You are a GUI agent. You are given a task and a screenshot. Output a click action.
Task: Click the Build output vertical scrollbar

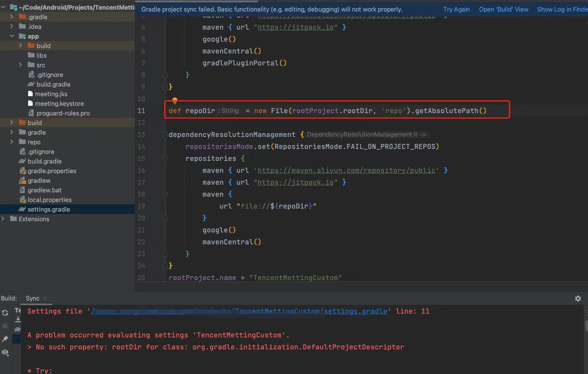pos(586,326)
